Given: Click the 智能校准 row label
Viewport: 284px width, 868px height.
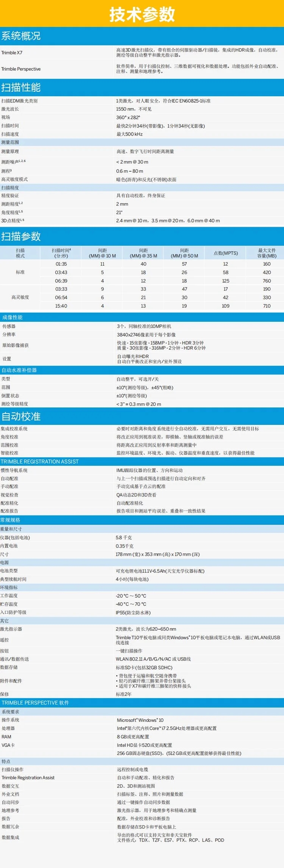Looking at the screenshot, I should [9, 453].
